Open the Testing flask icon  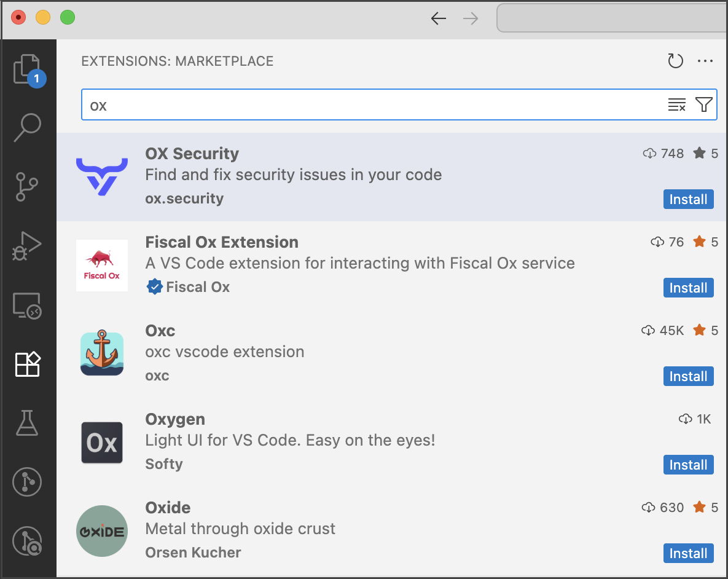pyautogui.click(x=28, y=423)
